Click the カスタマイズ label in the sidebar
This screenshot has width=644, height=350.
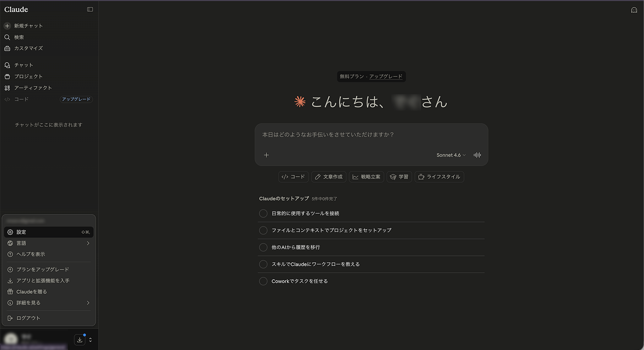[x=29, y=48]
